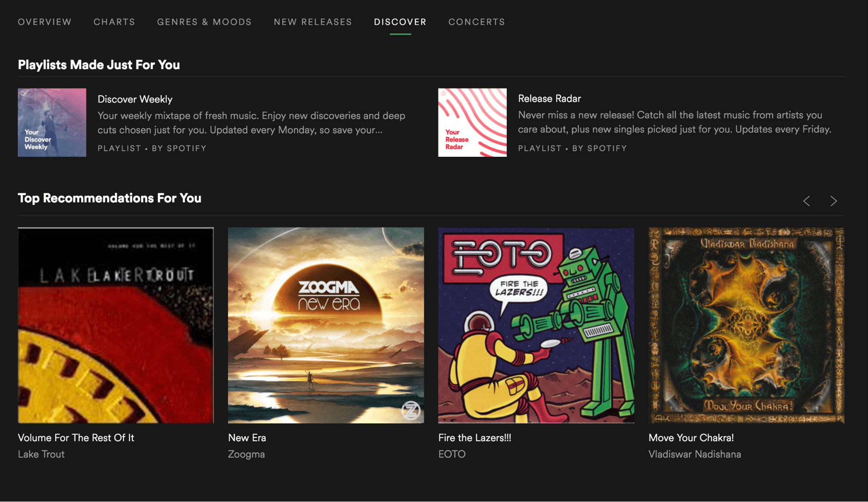Viewport: 868px width, 502px height.
Task: Visit artist Vladiswar Nadishana
Action: click(695, 454)
